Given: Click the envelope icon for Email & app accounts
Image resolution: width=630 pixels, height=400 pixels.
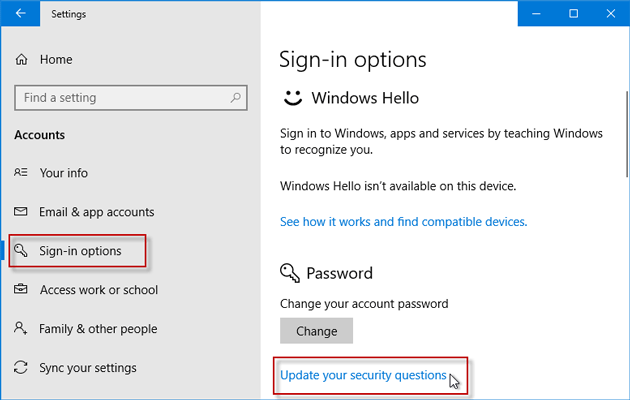Looking at the screenshot, I should coord(22,212).
